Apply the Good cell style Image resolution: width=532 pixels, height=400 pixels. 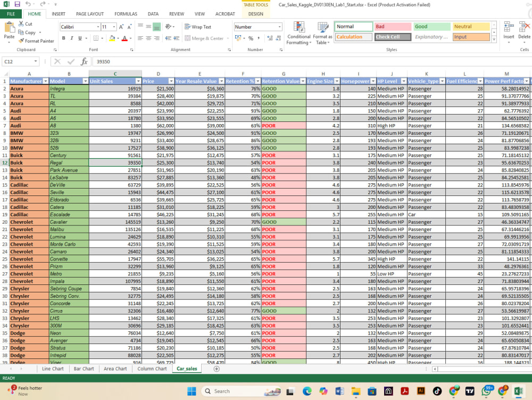pyautogui.click(x=432, y=27)
